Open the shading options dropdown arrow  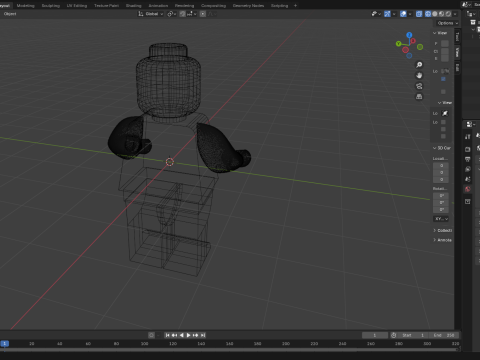pyautogui.click(x=455, y=14)
